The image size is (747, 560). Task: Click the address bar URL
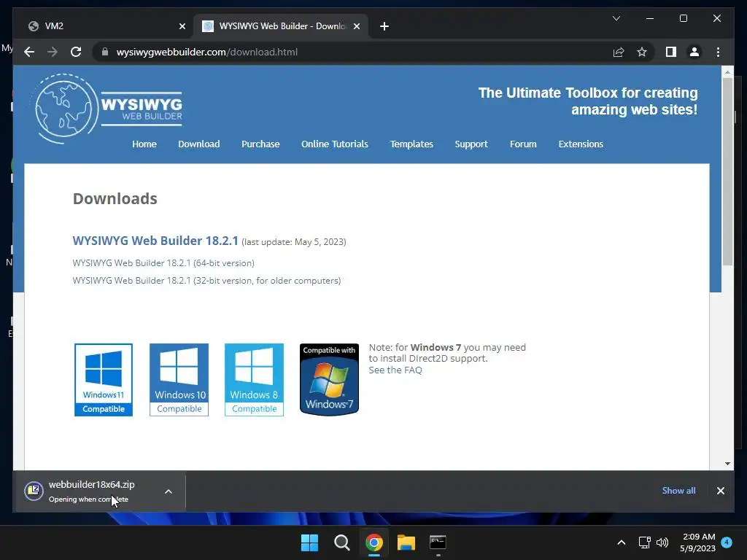206,52
